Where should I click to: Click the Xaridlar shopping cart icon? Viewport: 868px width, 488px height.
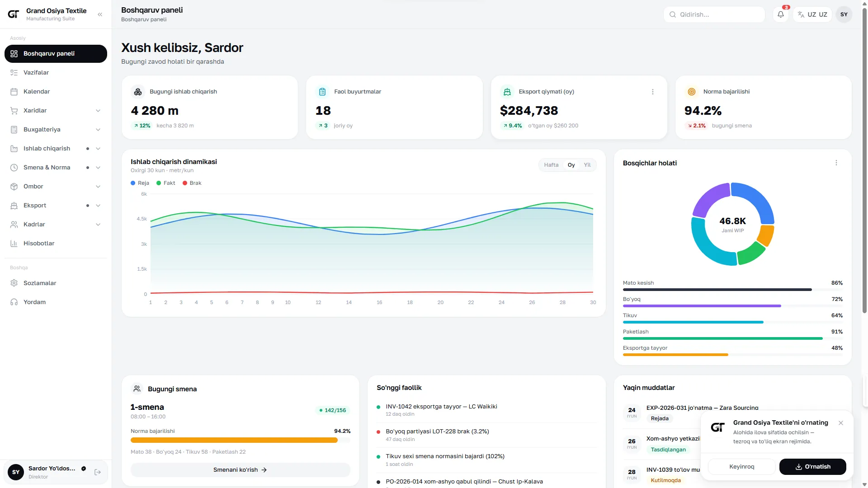tap(14, 110)
